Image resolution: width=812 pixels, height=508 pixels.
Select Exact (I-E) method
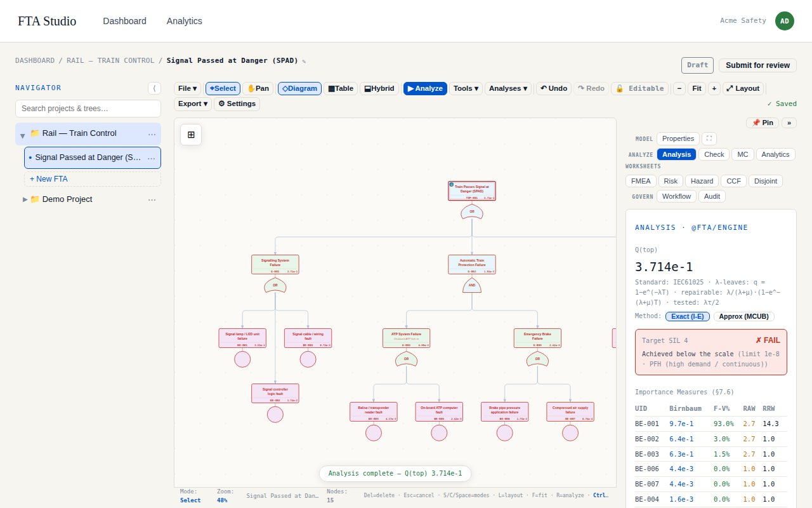point(688,316)
